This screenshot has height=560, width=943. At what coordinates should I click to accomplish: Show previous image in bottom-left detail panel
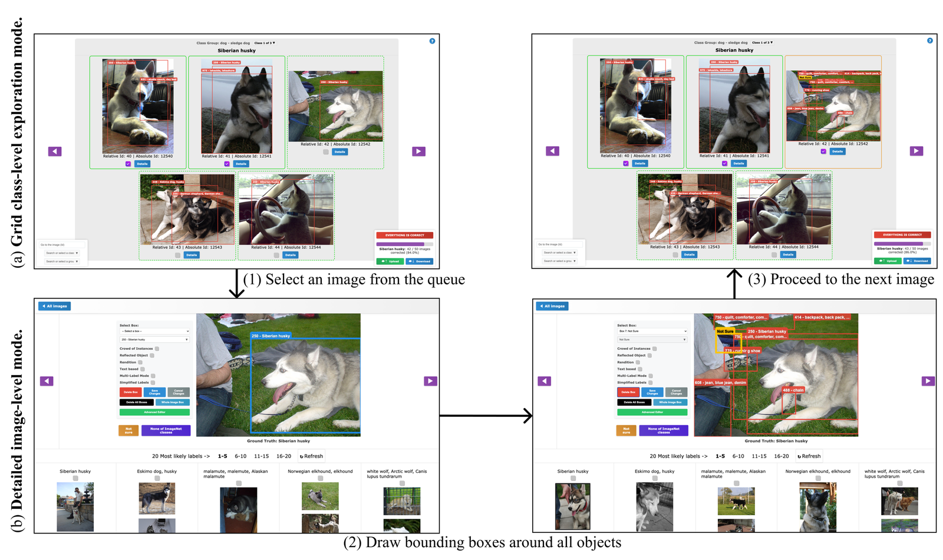[x=47, y=381]
